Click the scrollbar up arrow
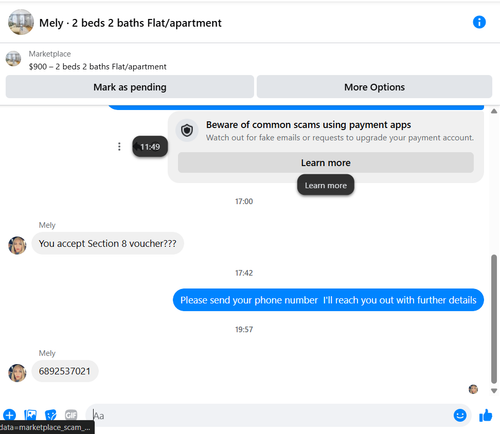Viewport: 500px width, 434px height. click(x=494, y=111)
